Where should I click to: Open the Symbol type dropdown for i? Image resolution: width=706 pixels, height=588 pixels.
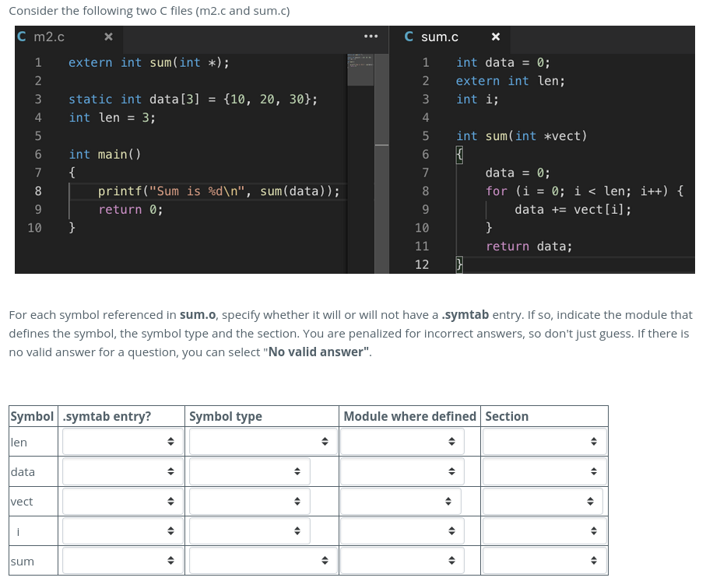pyautogui.click(x=249, y=530)
